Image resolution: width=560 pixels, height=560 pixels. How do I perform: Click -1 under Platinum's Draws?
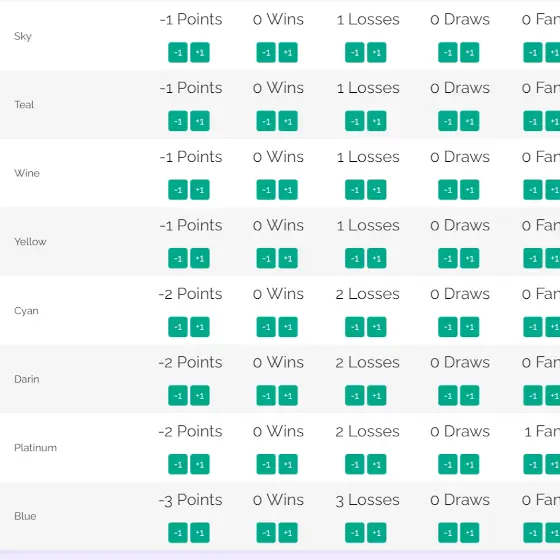[448, 464]
